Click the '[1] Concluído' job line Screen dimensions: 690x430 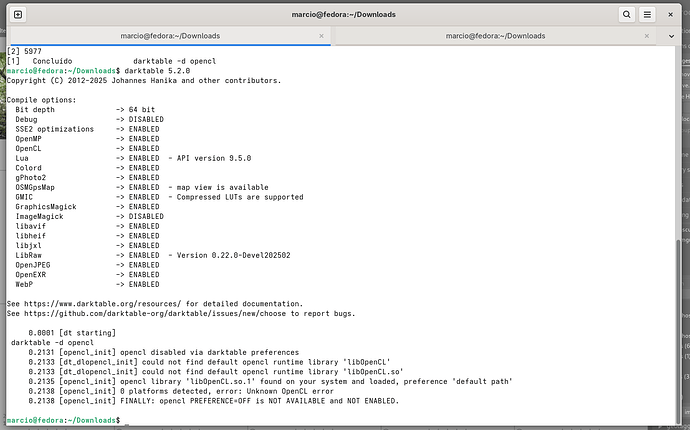click(111, 61)
